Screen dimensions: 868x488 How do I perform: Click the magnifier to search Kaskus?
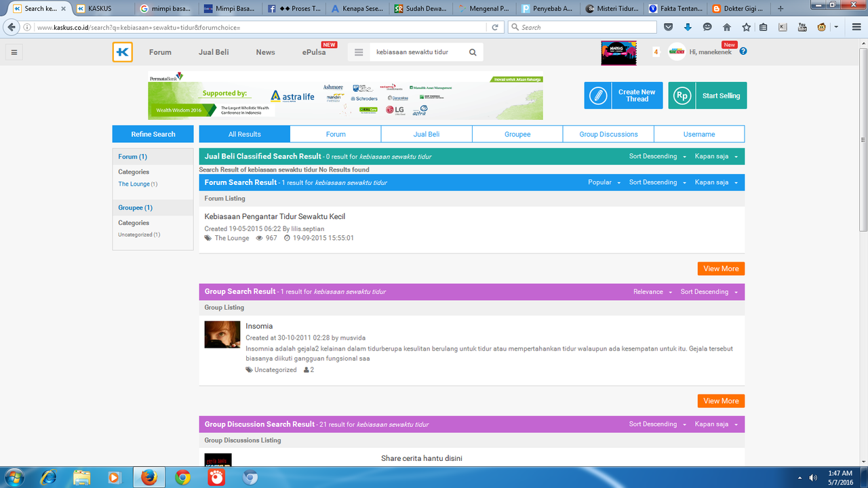[x=473, y=52]
